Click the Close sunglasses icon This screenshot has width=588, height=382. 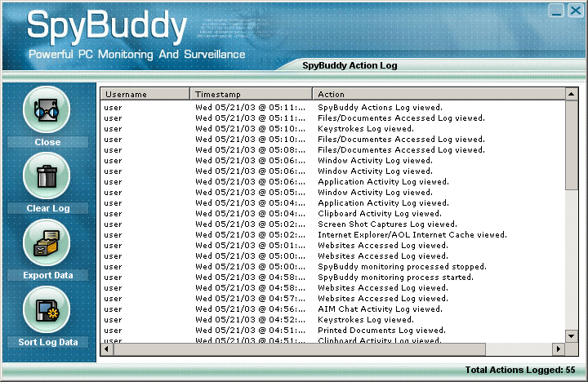47,109
